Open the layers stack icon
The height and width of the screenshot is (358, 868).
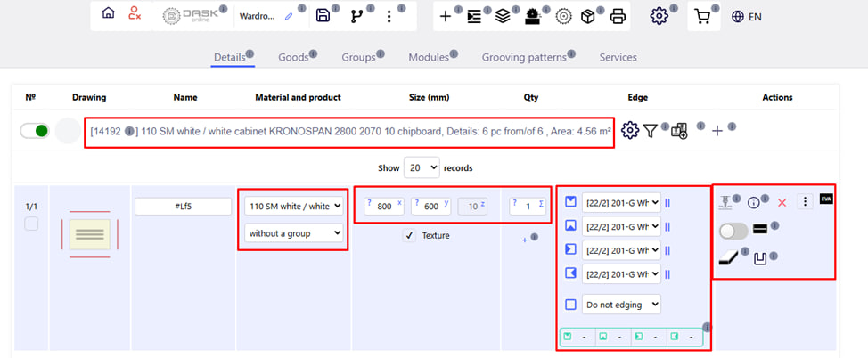tap(503, 16)
